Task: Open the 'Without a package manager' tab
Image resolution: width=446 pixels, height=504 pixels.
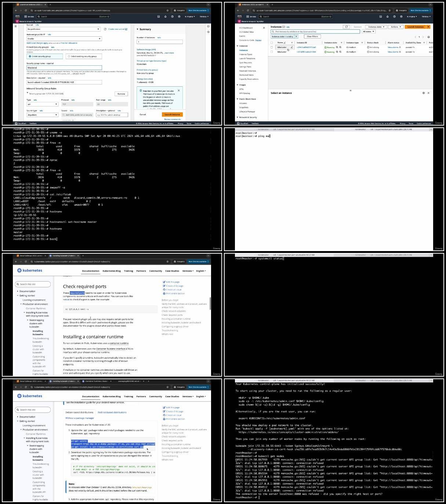Action: pyautogui.click(x=80, y=418)
